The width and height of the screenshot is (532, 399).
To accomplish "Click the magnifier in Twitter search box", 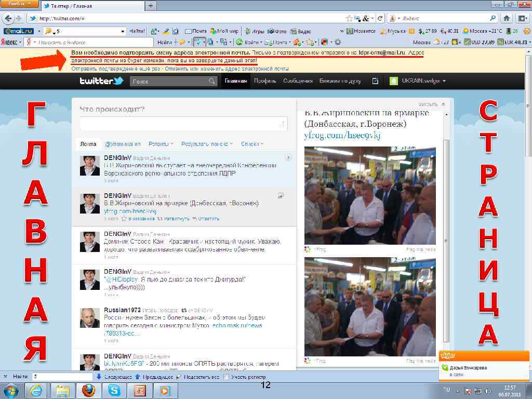I will click(212, 81).
